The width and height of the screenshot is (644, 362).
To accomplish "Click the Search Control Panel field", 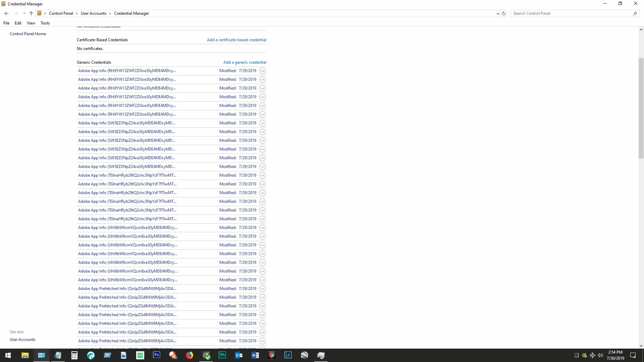I will [x=570, y=13].
